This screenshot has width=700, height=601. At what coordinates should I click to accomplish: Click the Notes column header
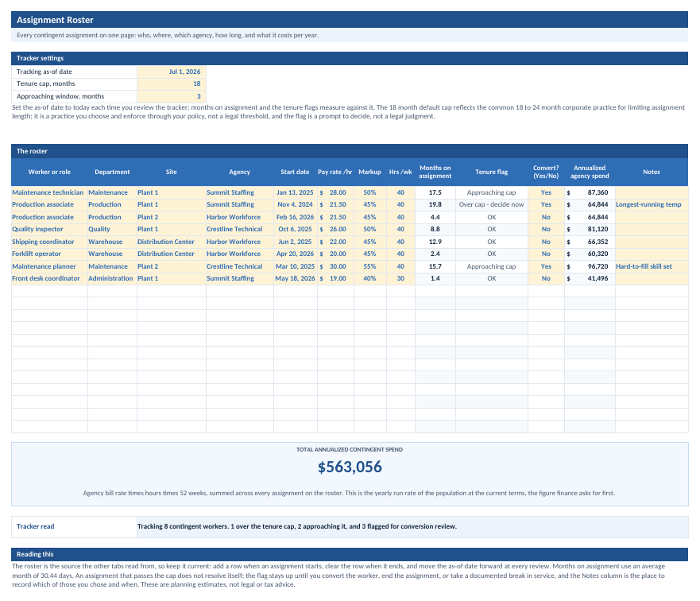652,172
